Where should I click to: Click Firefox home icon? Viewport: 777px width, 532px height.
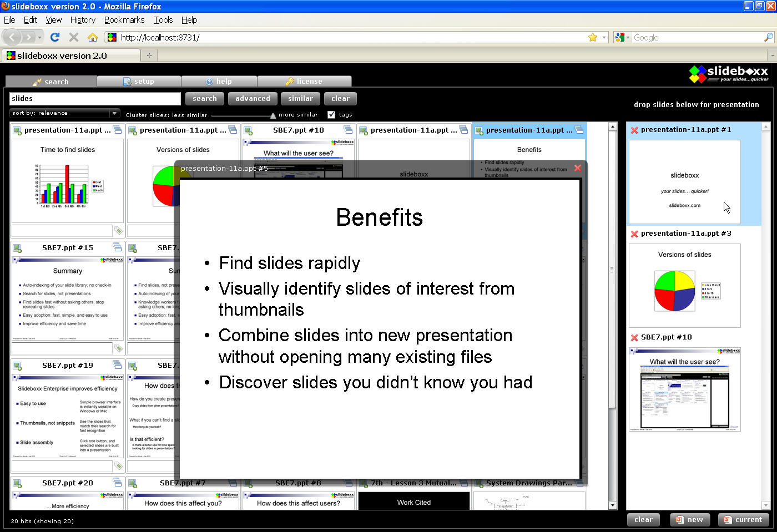93,37
